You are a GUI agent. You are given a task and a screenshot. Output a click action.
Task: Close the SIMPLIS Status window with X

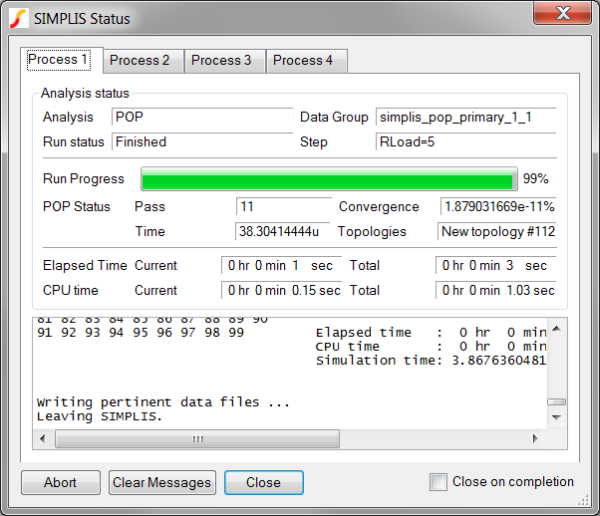pyautogui.click(x=562, y=13)
